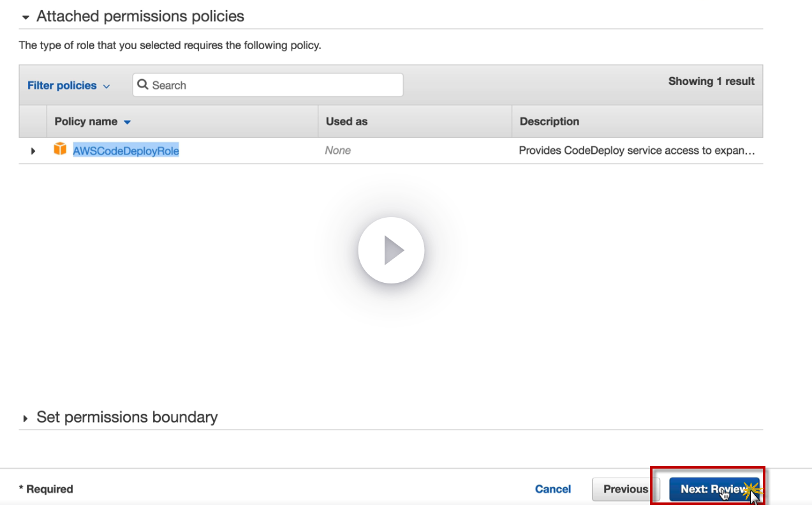Open the AWSCodeDeployRole policy link
This screenshot has width=812, height=505.
coord(126,151)
